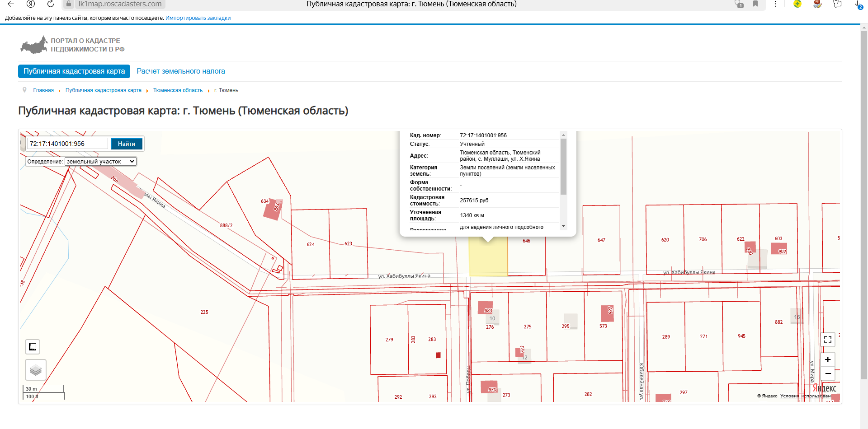Reload the page
Screen dimensions: 868x429
(51, 4)
